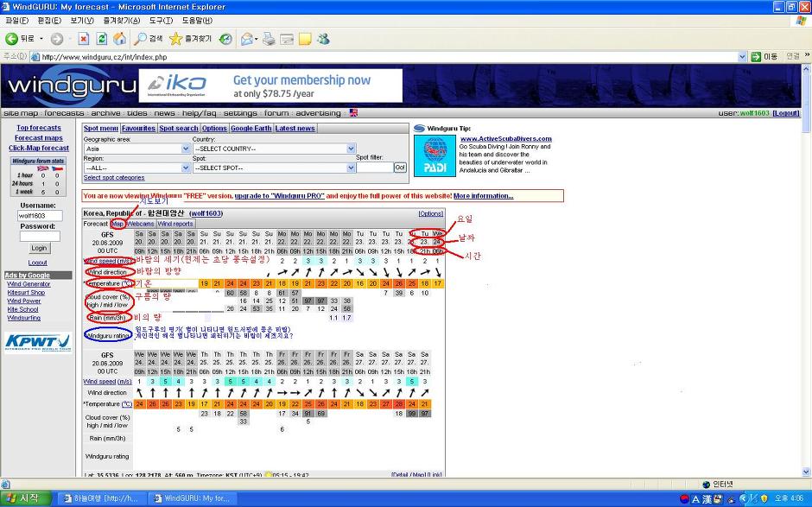Click the flag icon after advertising link

click(x=353, y=112)
